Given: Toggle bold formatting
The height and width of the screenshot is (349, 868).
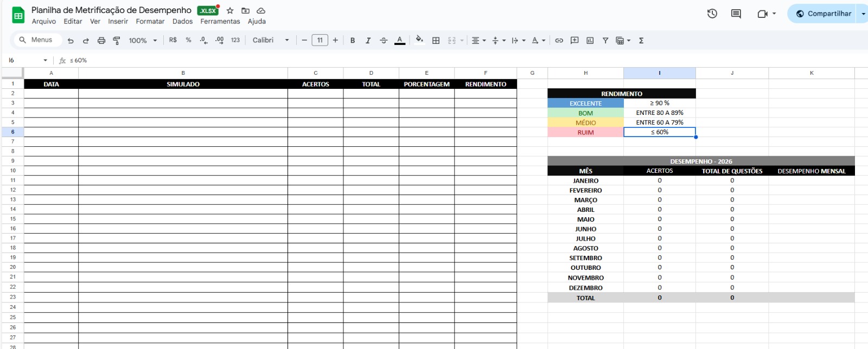Looking at the screenshot, I should [353, 41].
